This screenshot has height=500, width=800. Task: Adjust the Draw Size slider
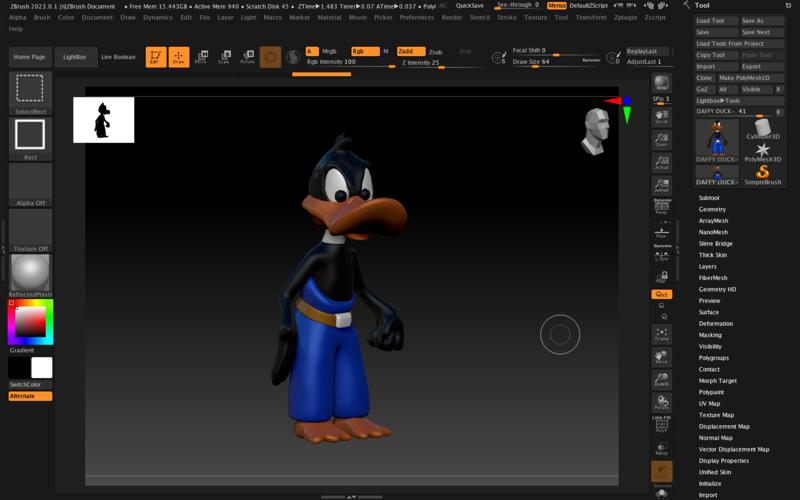[556, 62]
